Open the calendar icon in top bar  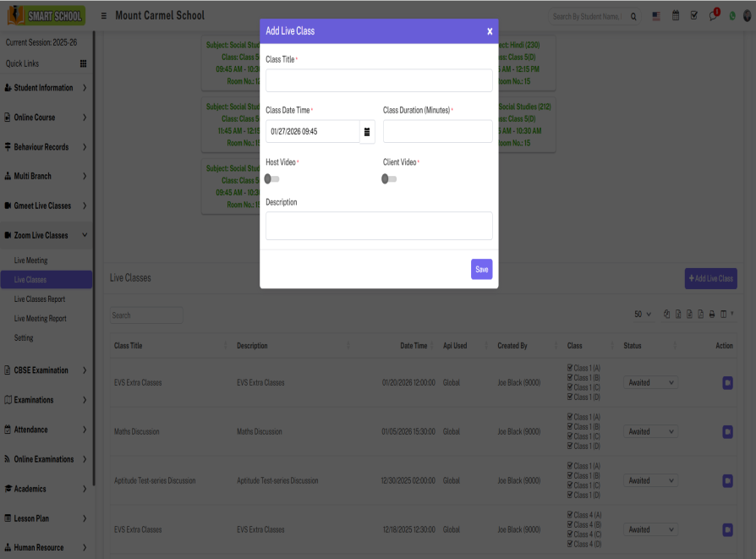(x=676, y=16)
